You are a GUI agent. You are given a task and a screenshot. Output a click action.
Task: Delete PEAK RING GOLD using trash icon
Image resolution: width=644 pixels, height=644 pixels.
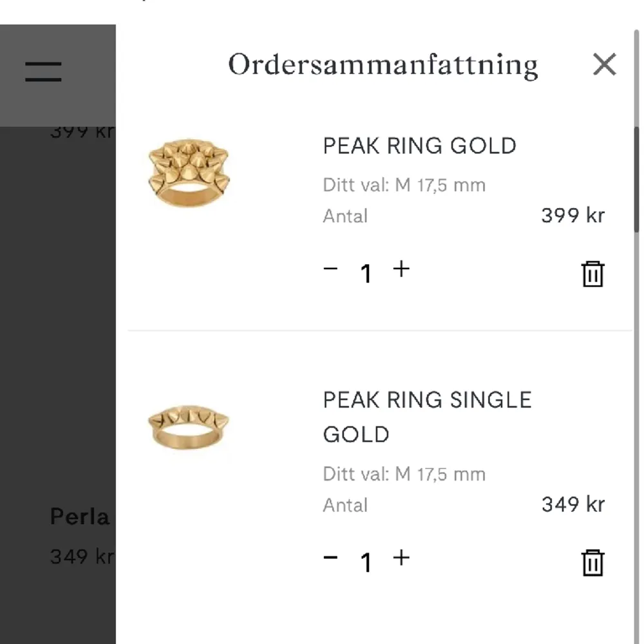coord(592,274)
